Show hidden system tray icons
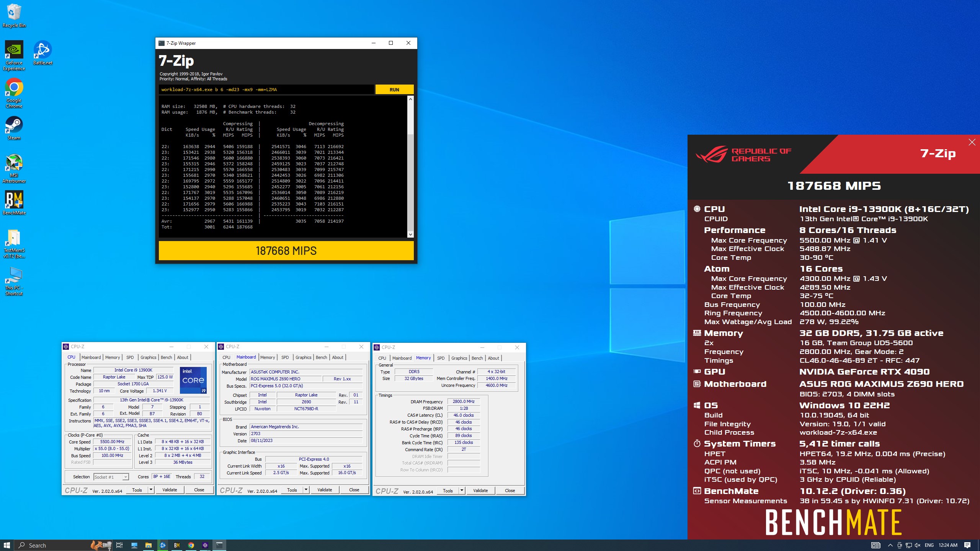 [x=890, y=545]
